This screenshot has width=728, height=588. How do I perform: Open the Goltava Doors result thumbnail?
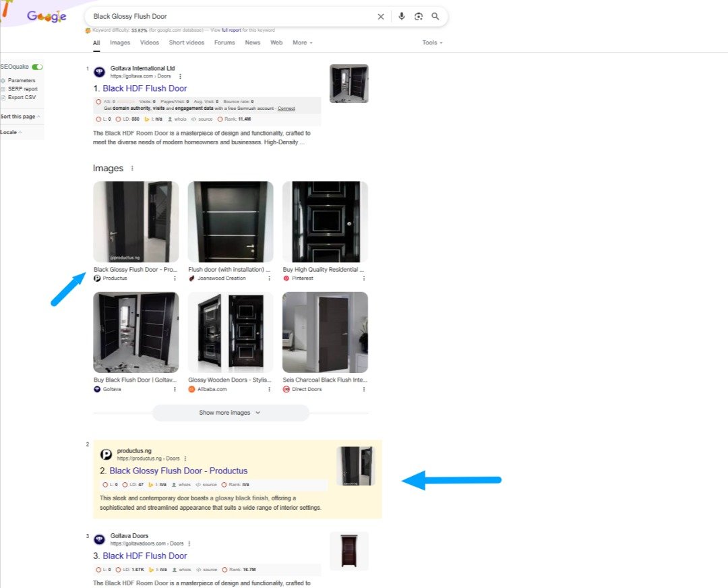coord(348,551)
